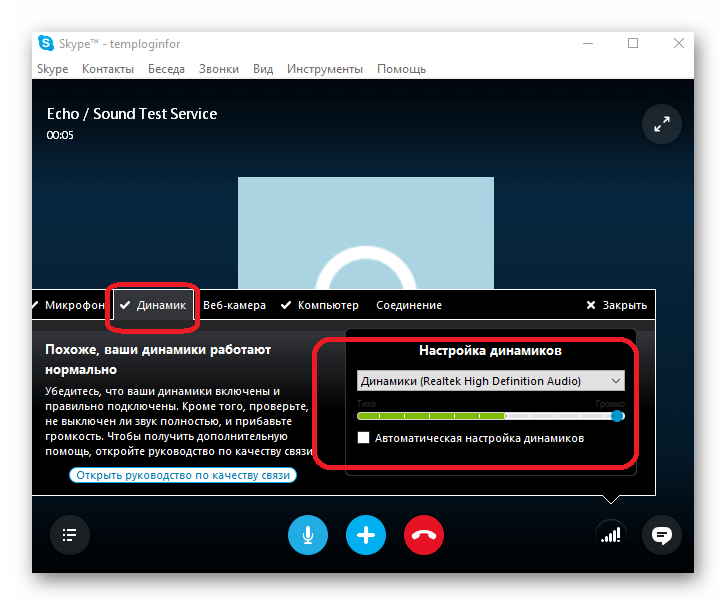This screenshot has width=726, height=605.
Task: Minimize the Skype window
Action: tap(588, 44)
